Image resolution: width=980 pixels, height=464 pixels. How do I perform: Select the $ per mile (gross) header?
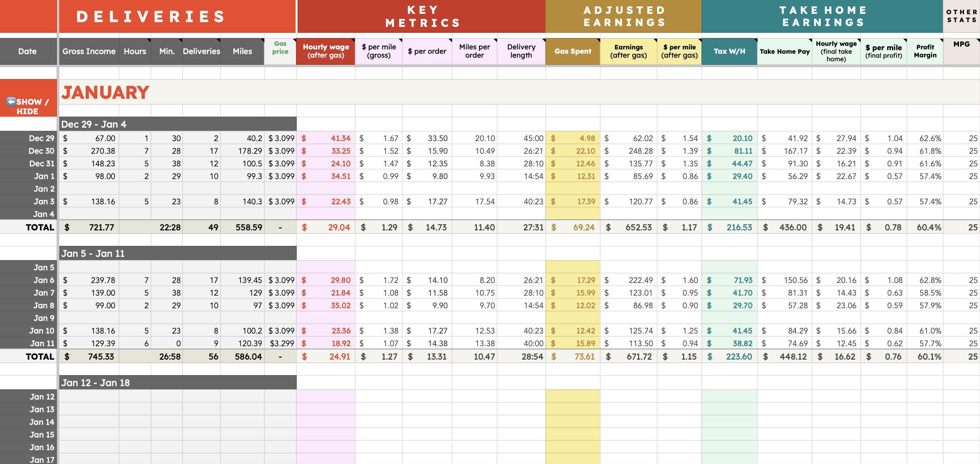(379, 51)
